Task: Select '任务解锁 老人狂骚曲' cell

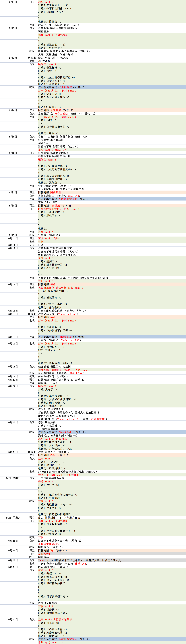Action: point(112,140)
